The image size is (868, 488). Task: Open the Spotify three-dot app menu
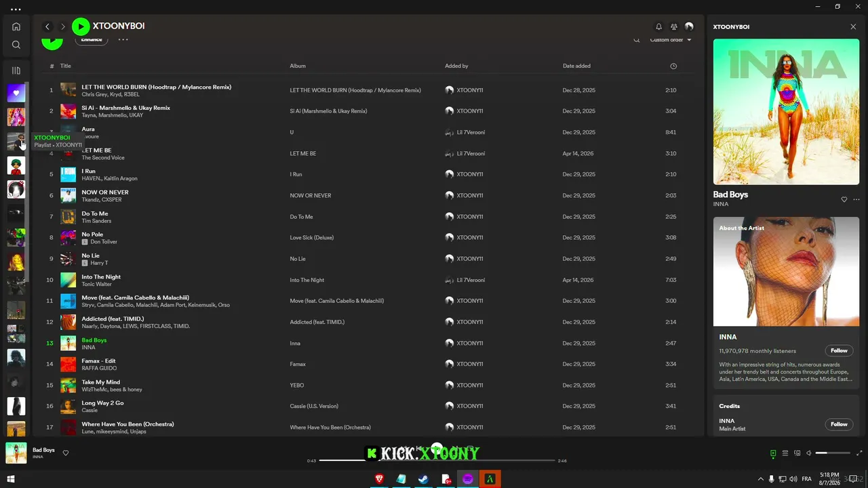pyautogui.click(x=16, y=9)
